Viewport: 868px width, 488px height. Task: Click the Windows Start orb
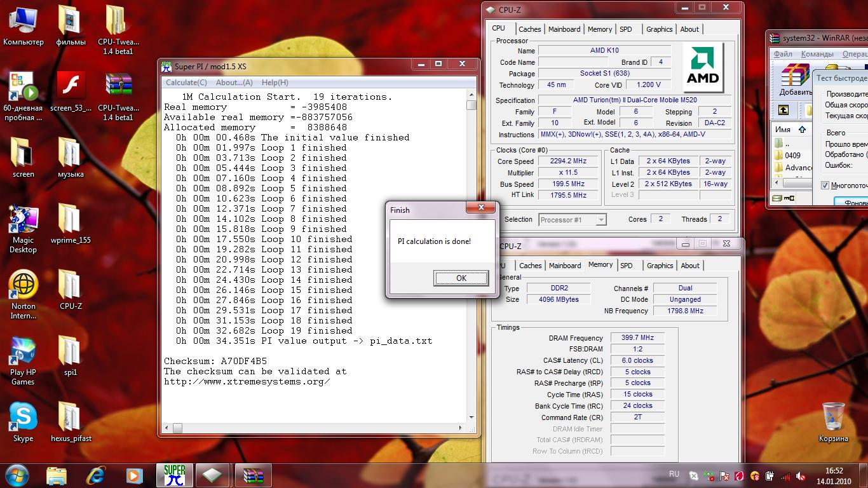point(16,475)
